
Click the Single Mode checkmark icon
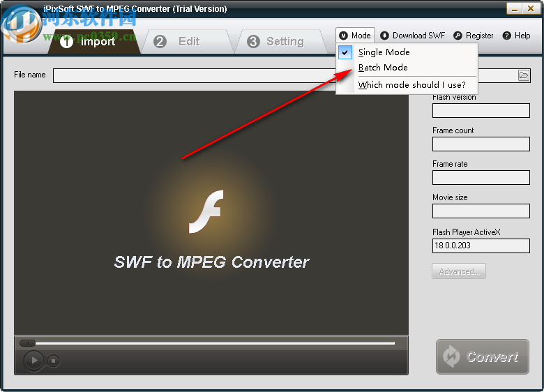(x=345, y=52)
